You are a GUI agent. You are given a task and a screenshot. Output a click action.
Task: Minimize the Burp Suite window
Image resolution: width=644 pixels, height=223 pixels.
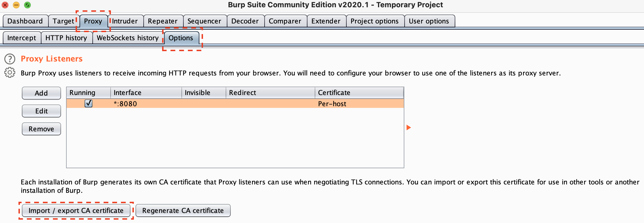coord(16,5)
